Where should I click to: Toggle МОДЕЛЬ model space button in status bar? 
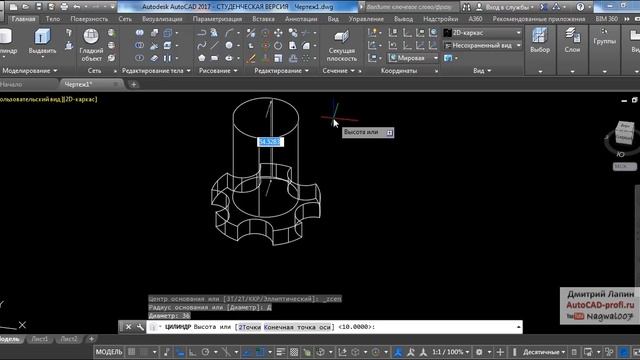(109, 352)
